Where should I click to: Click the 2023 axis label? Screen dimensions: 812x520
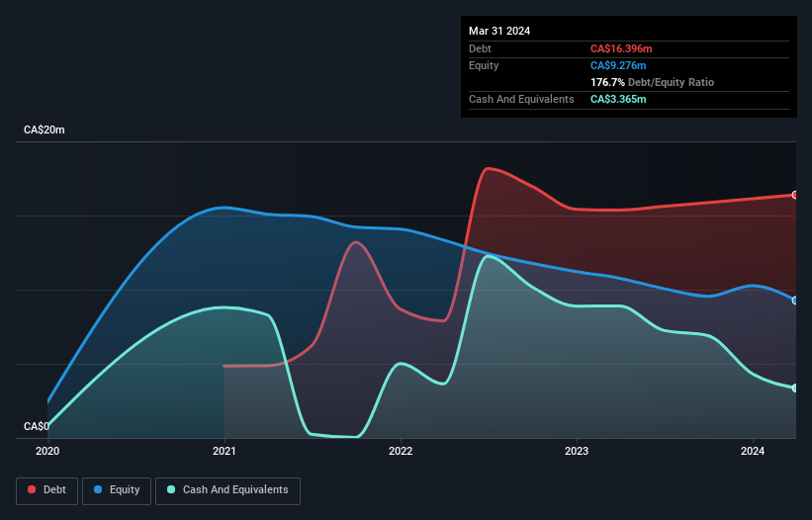pos(577,451)
